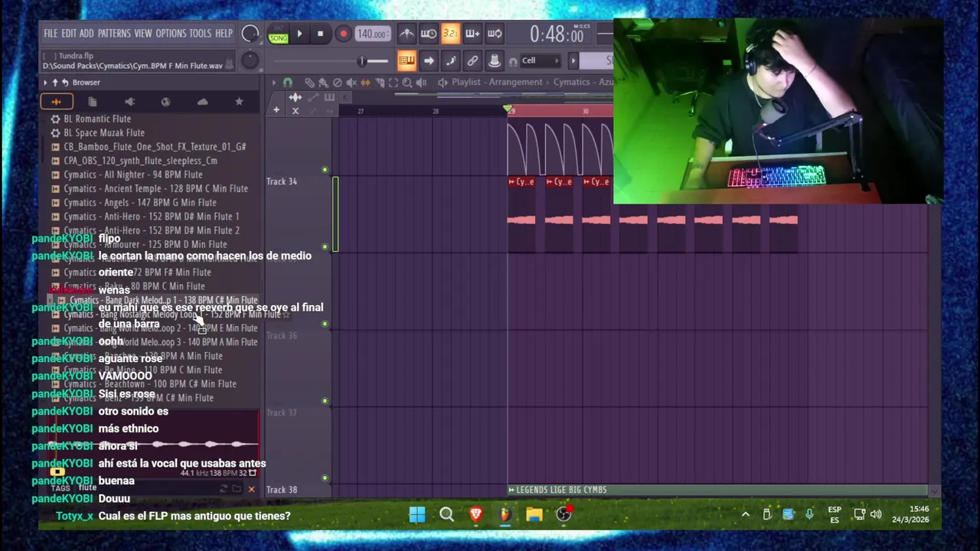980x551 pixels.
Task: Click the audio clip focus waveform icon
Action: click(x=295, y=97)
